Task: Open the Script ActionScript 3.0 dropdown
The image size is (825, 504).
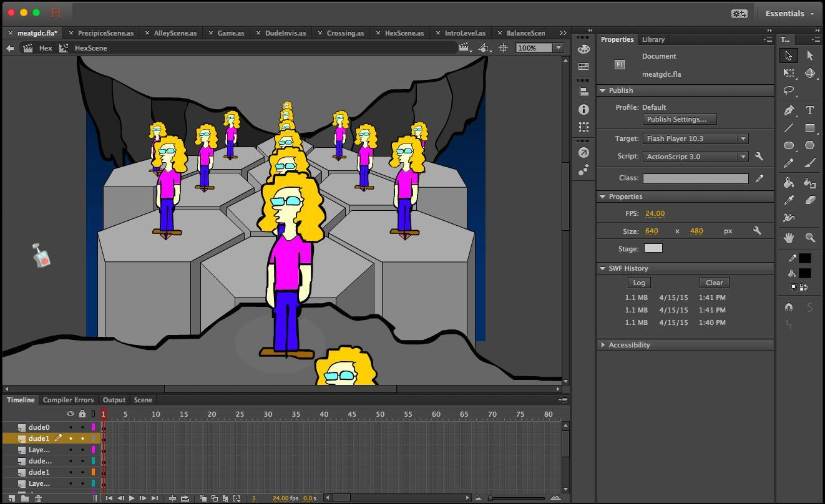Action: [695, 157]
